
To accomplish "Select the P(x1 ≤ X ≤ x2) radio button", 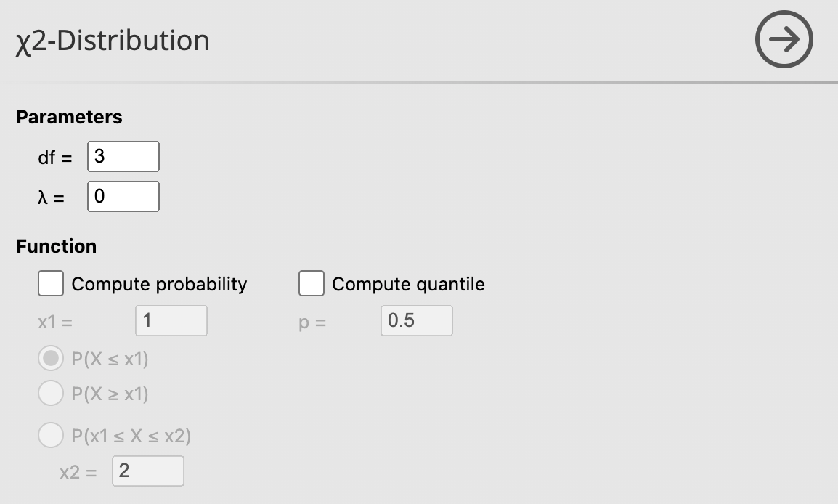I will (51, 436).
